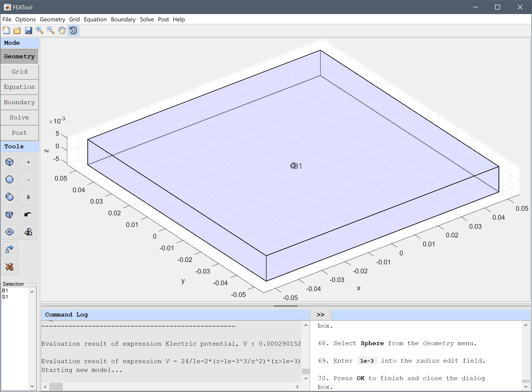Viewport: 532px width, 392px height.
Task: Click the undo arrow tool
Action: [x=28, y=214]
